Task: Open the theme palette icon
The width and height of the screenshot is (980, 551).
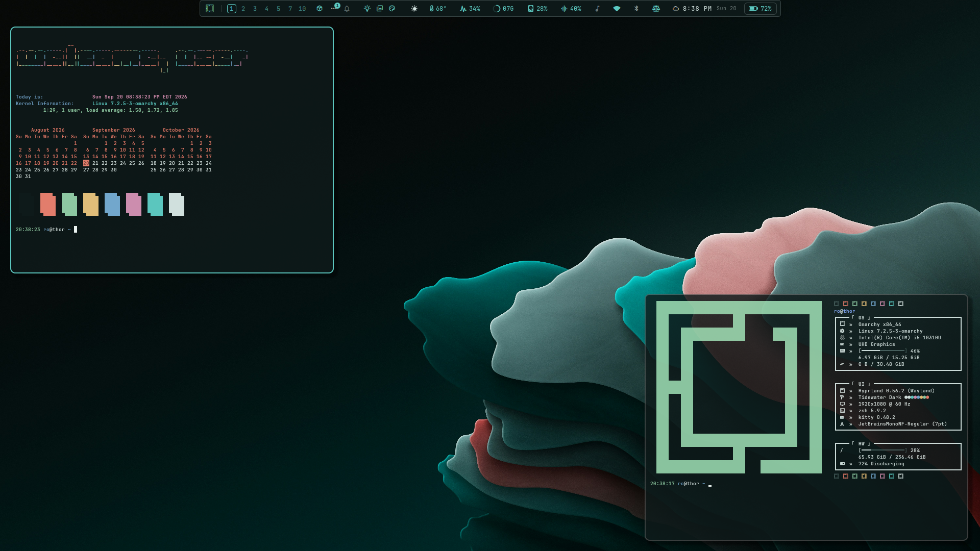Action: (x=392, y=9)
